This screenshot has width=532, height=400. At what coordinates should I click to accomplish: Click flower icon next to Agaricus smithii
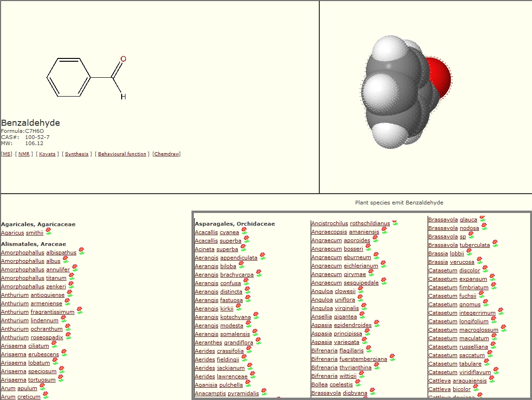[x=49, y=231]
